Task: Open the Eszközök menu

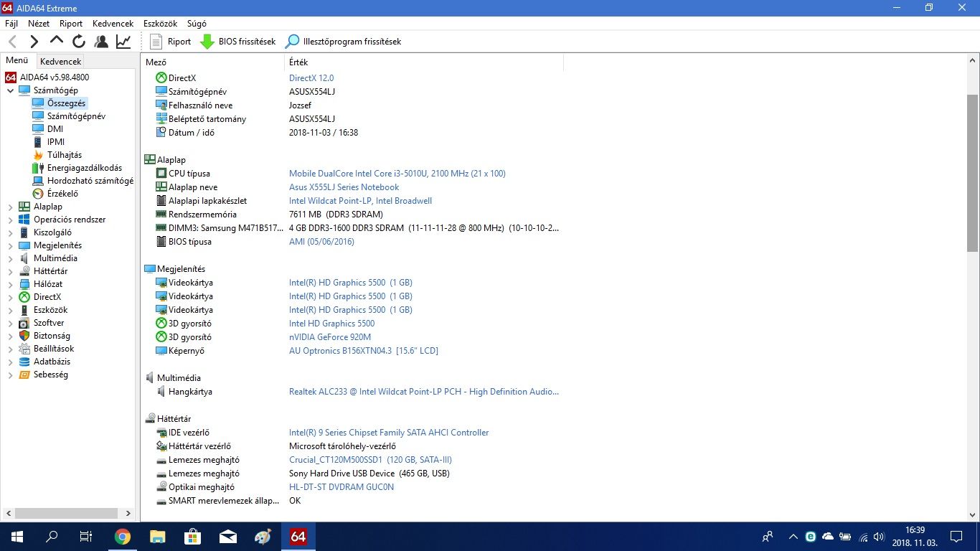Action: click(160, 24)
